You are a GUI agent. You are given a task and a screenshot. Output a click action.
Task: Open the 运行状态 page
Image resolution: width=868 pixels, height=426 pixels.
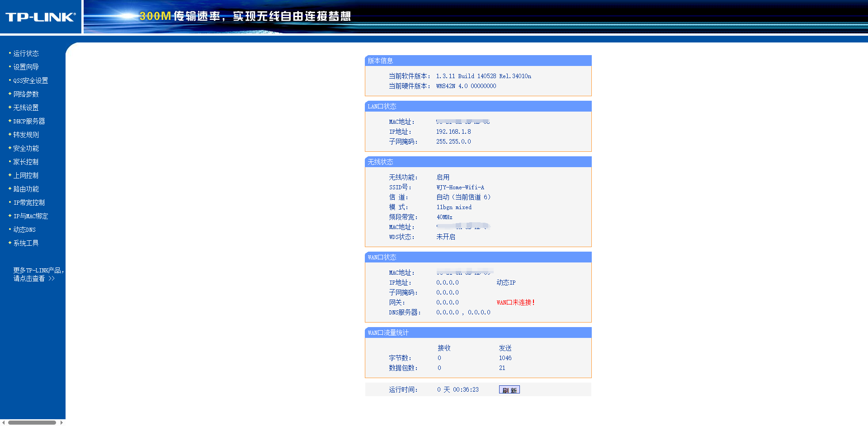click(26, 53)
